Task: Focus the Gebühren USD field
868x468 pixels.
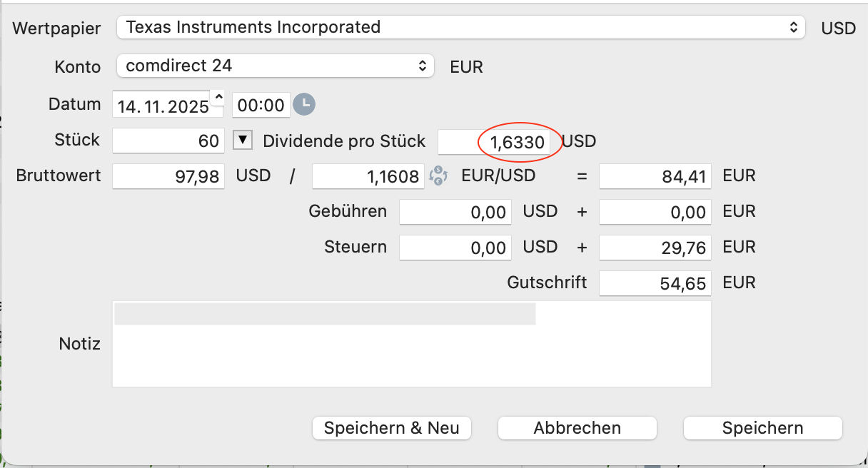Action: click(x=455, y=212)
